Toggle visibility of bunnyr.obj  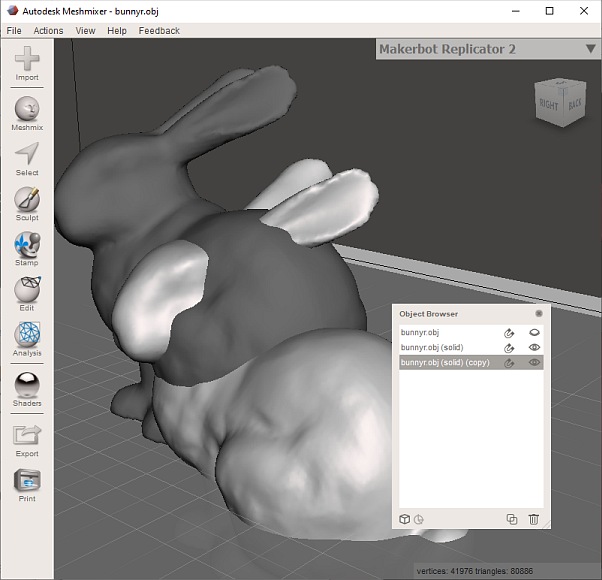point(534,332)
